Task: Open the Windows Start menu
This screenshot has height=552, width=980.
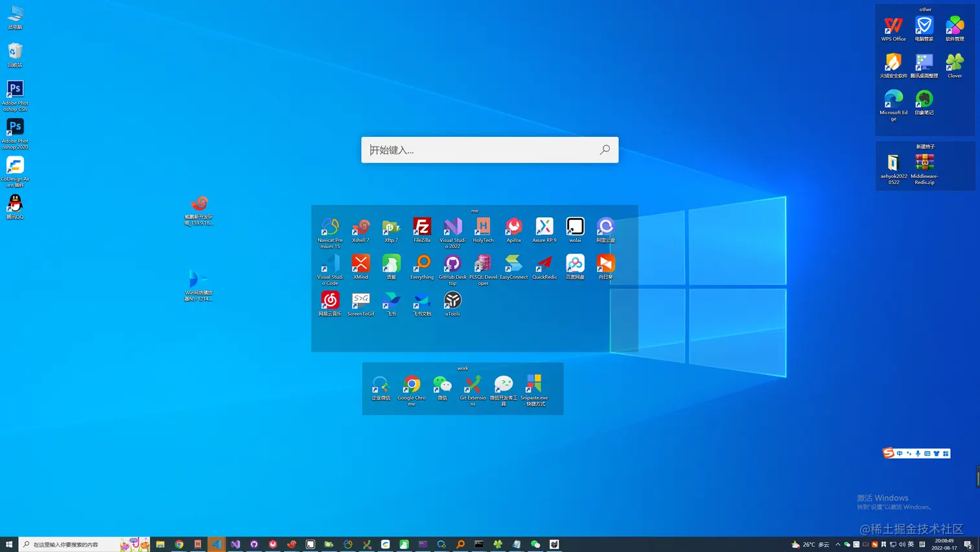Action: point(9,544)
